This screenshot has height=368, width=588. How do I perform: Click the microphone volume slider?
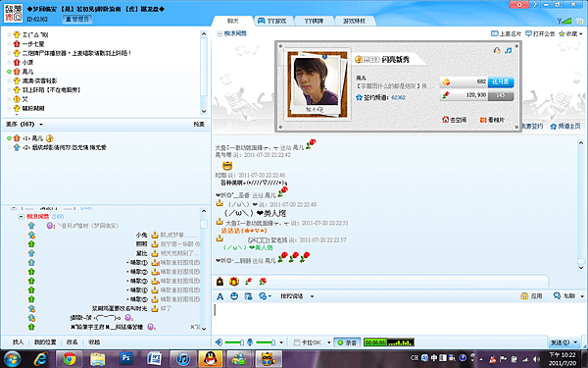point(265,342)
